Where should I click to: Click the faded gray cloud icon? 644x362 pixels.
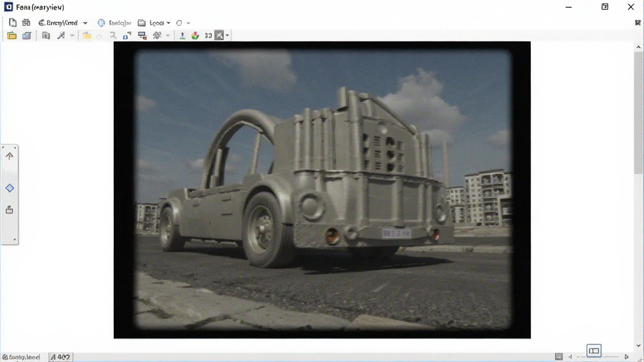click(x=100, y=36)
